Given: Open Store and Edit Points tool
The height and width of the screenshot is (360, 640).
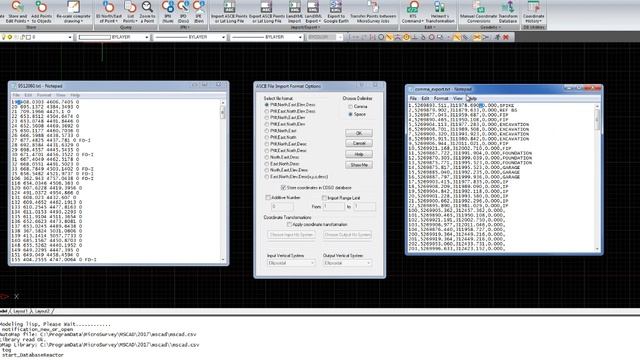Looking at the screenshot, I should [x=18, y=12].
